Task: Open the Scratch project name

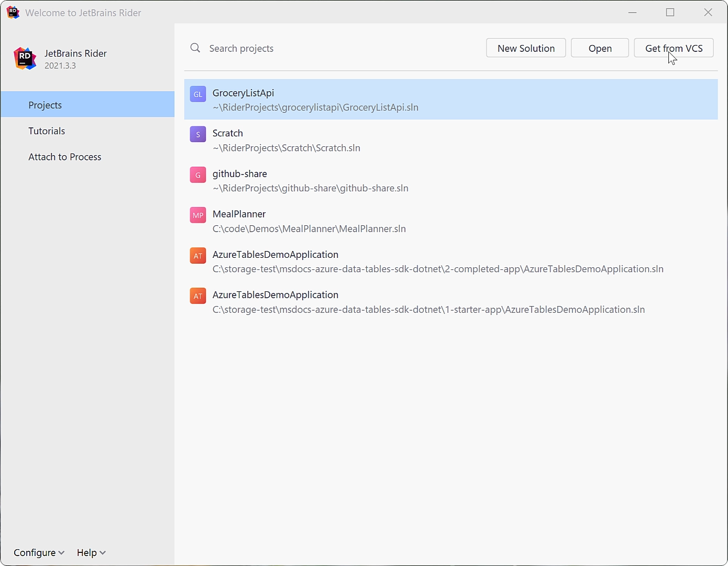Action: point(227,133)
